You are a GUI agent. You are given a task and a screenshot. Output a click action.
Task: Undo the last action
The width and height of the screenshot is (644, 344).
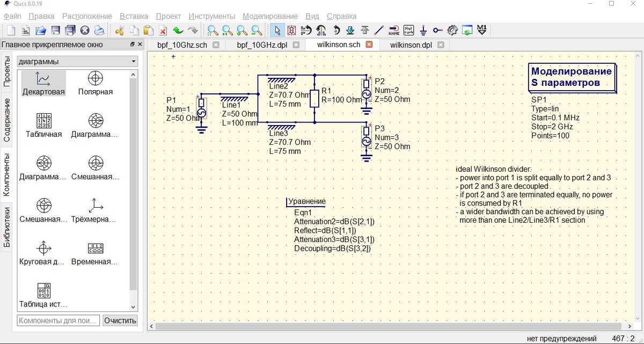coord(178,30)
